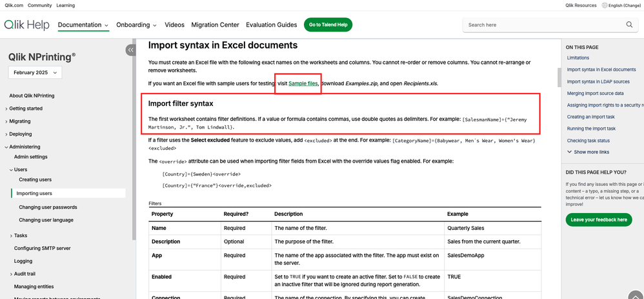Expand the Audit trail tree item

[11, 274]
